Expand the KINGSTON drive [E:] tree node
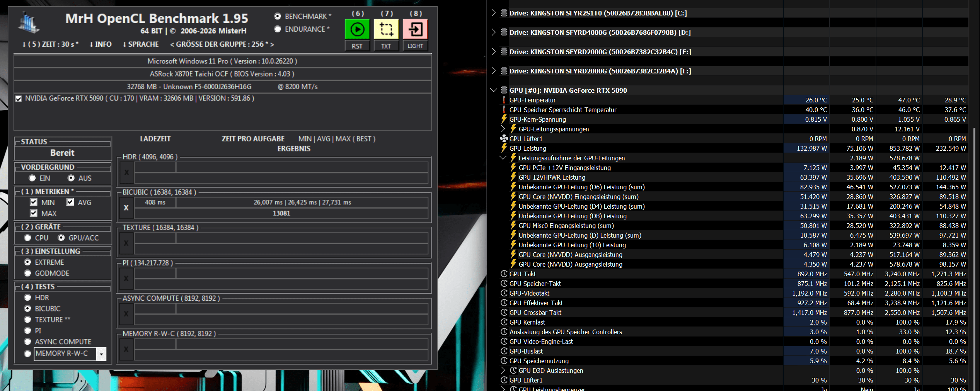 tap(494, 52)
